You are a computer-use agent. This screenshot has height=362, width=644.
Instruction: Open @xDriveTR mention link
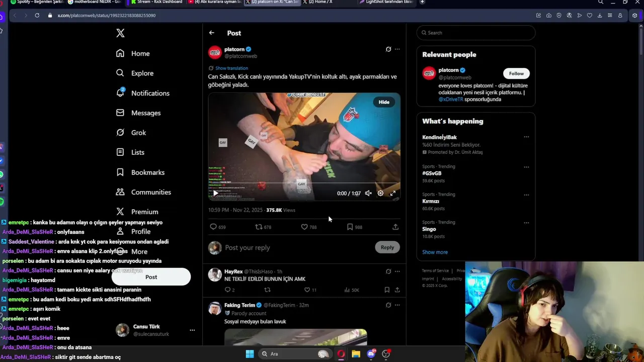click(451, 99)
